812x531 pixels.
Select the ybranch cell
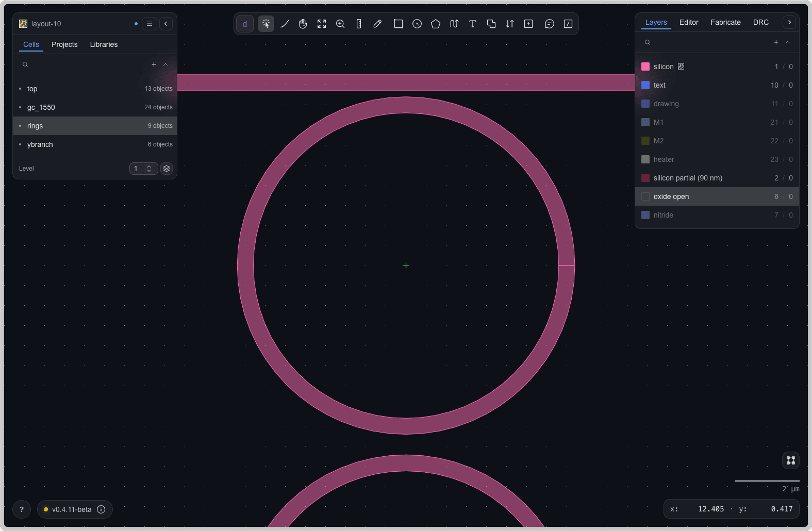(x=95, y=144)
